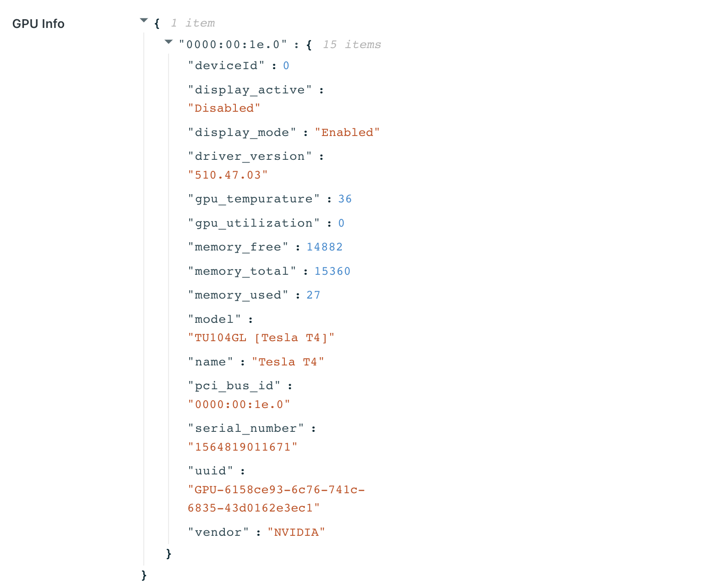708x588 pixels.
Task: Click the "TU104GL [Tesla T4]" model value
Action: 261,338
